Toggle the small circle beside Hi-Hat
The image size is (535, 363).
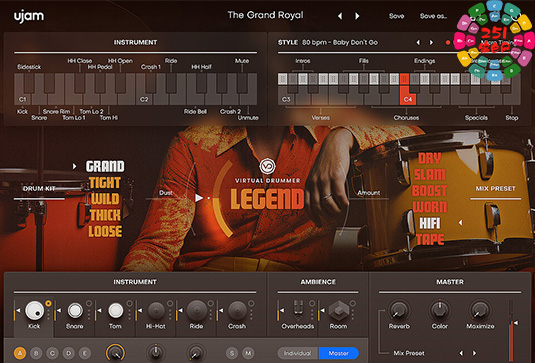tap(170, 303)
